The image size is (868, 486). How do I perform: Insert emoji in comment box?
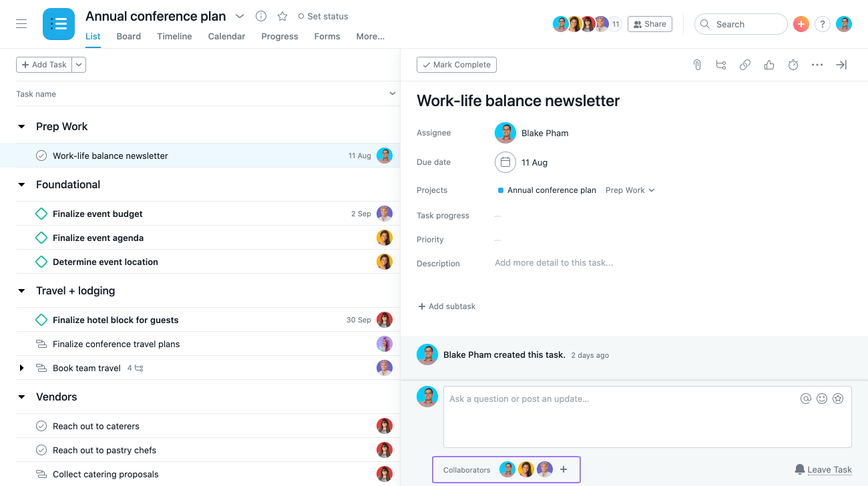(x=822, y=399)
